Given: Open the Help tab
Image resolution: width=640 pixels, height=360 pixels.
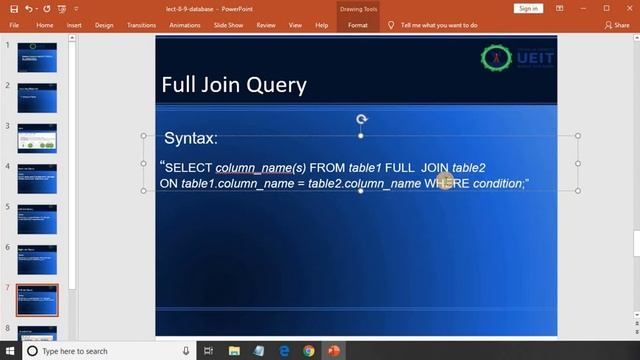Looking at the screenshot, I should [321, 25].
